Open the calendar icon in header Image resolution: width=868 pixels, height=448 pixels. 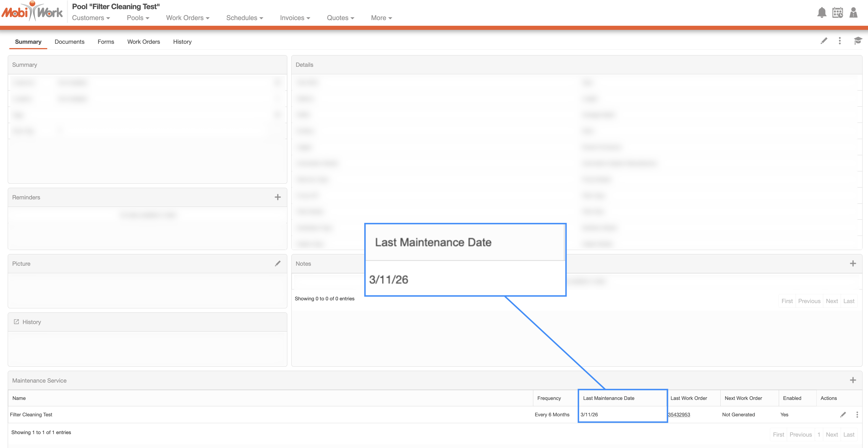tap(837, 13)
